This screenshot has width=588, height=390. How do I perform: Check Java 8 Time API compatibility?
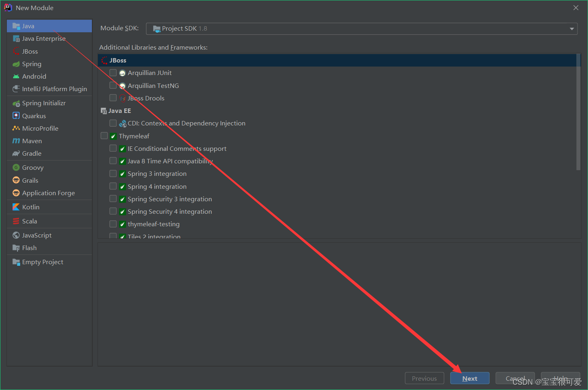(x=113, y=161)
